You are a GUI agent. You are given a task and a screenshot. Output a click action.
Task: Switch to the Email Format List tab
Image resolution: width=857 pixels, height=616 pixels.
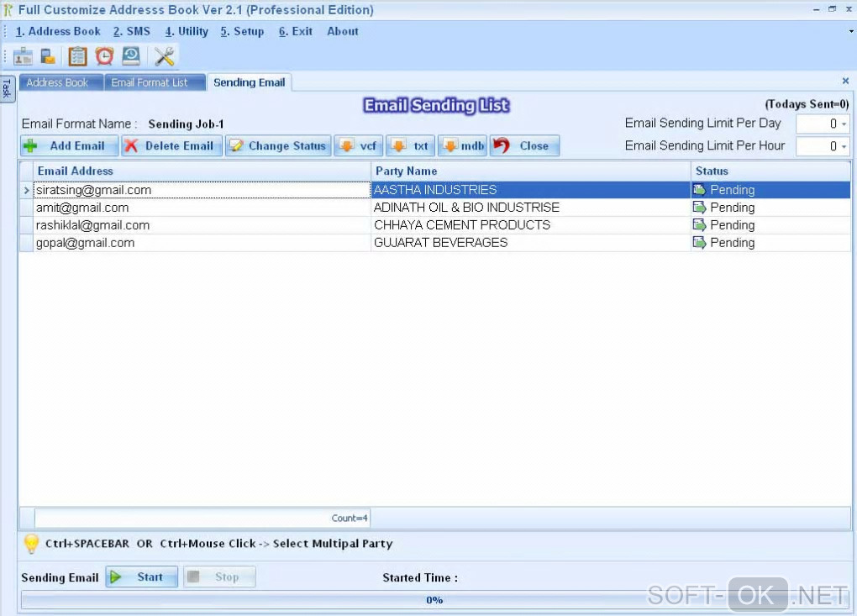coord(155,82)
